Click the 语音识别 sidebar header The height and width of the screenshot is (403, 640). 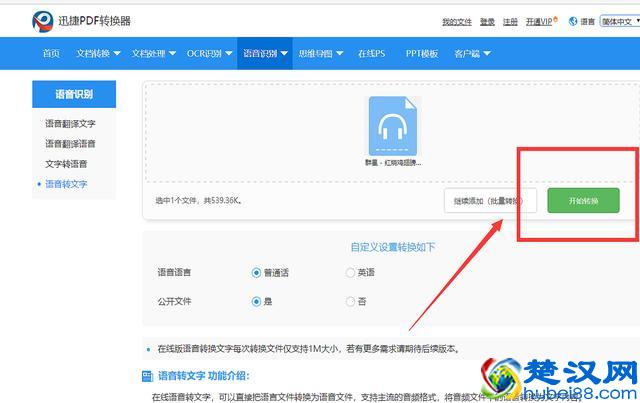click(x=74, y=94)
